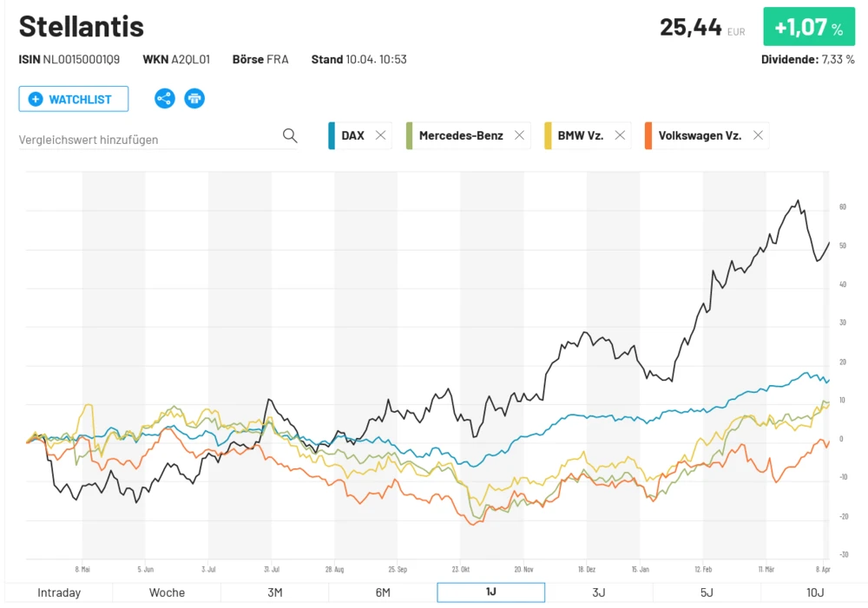The width and height of the screenshot is (868, 608).
Task: Click Vergleichswert hinzufügen input field
Action: (148, 139)
